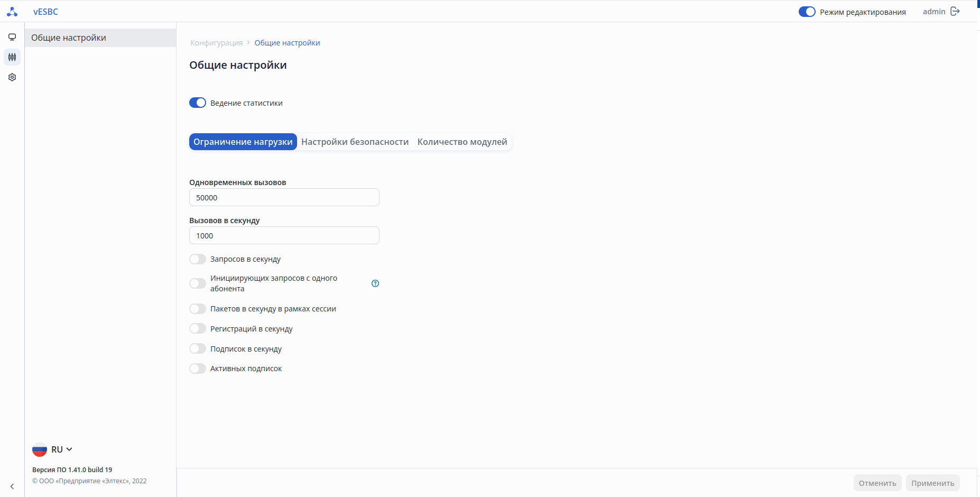Switch to the Настройки безопасности tab
The width and height of the screenshot is (980, 497).
click(355, 142)
